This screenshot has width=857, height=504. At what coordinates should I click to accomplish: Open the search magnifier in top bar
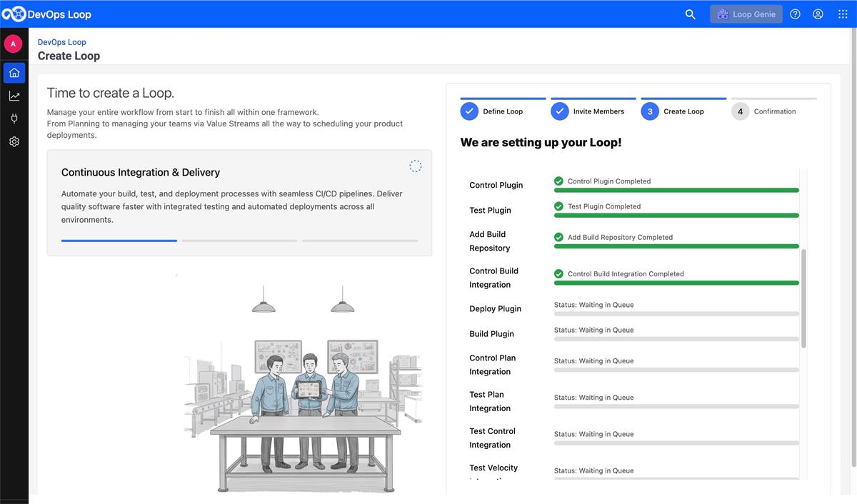click(690, 14)
